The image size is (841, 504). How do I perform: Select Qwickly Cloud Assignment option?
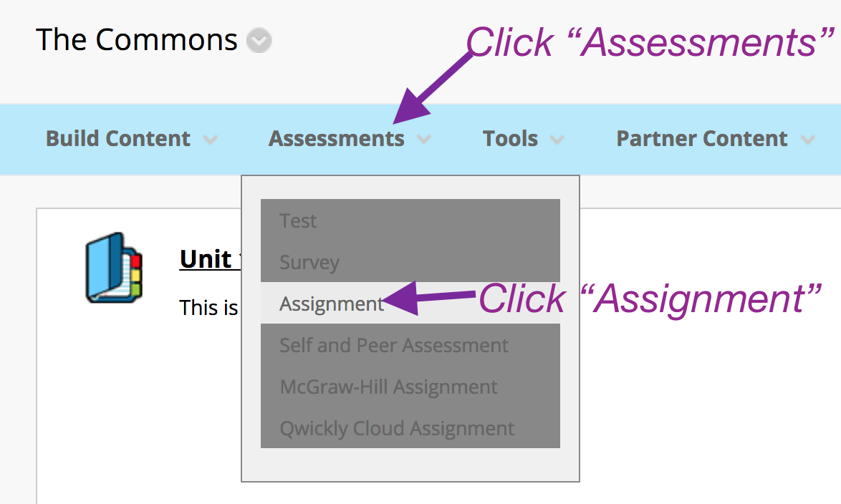click(394, 428)
